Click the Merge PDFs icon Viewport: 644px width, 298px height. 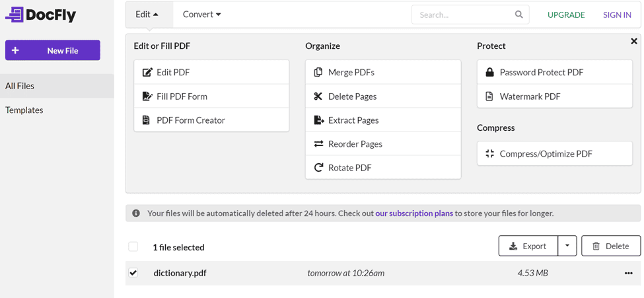click(318, 73)
